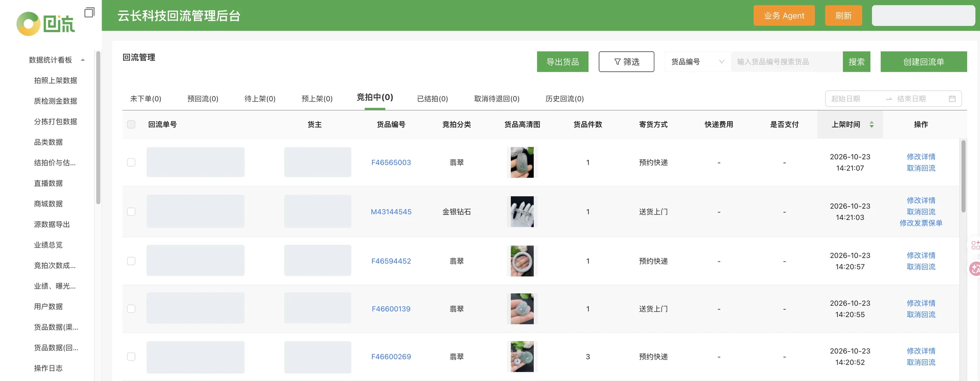Click the 刷新 button
Viewport: 980px width, 381px height.
843,16
